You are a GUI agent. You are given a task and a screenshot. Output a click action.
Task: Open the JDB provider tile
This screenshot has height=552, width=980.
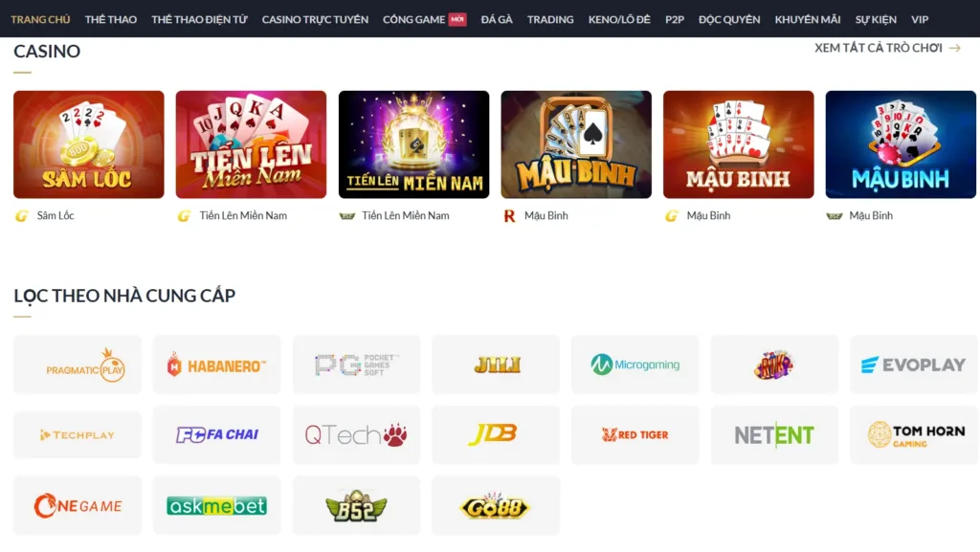[x=496, y=434]
